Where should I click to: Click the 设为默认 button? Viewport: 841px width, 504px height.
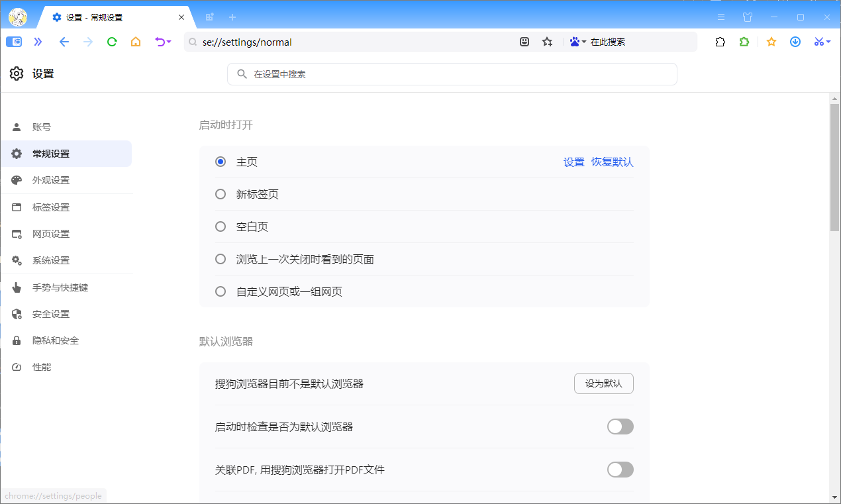(x=603, y=383)
